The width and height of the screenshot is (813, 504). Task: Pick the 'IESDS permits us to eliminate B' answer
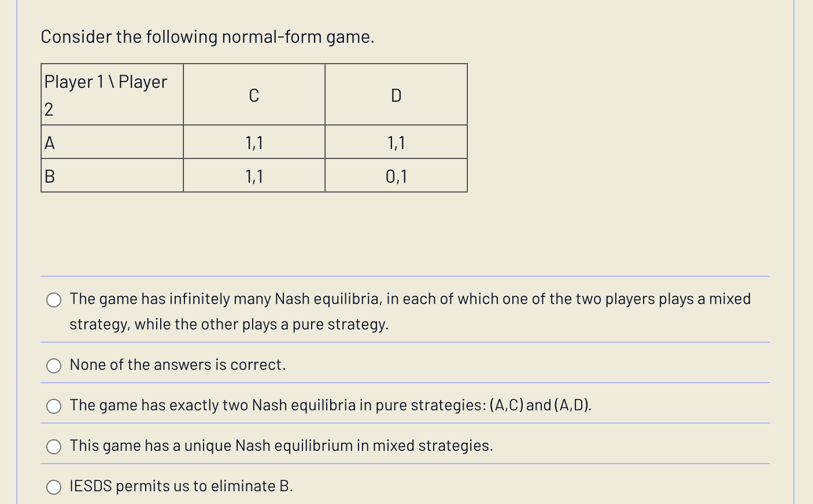(x=53, y=487)
